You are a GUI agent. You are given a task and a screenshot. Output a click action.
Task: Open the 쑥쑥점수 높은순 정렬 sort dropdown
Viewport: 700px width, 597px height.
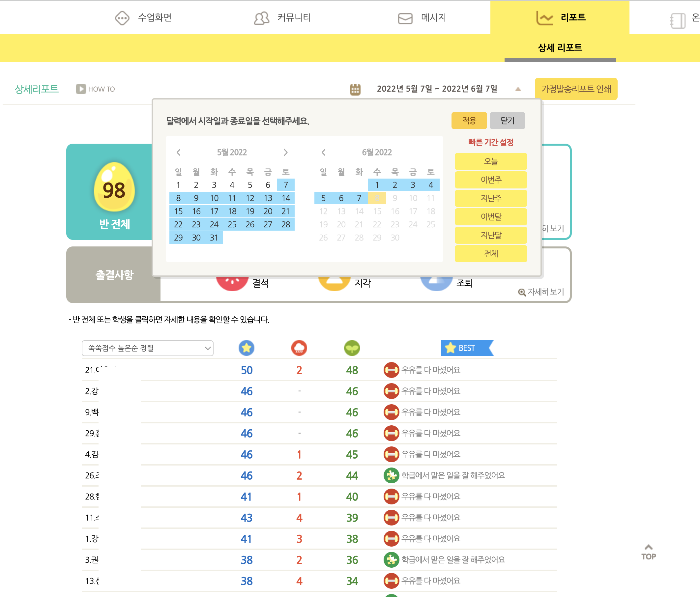click(147, 348)
